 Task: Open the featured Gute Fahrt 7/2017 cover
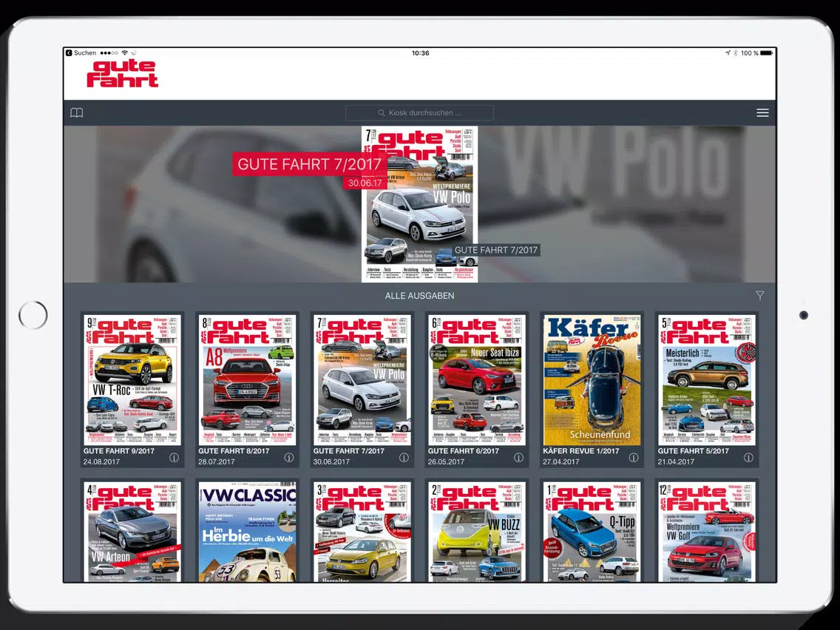pyautogui.click(x=419, y=204)
